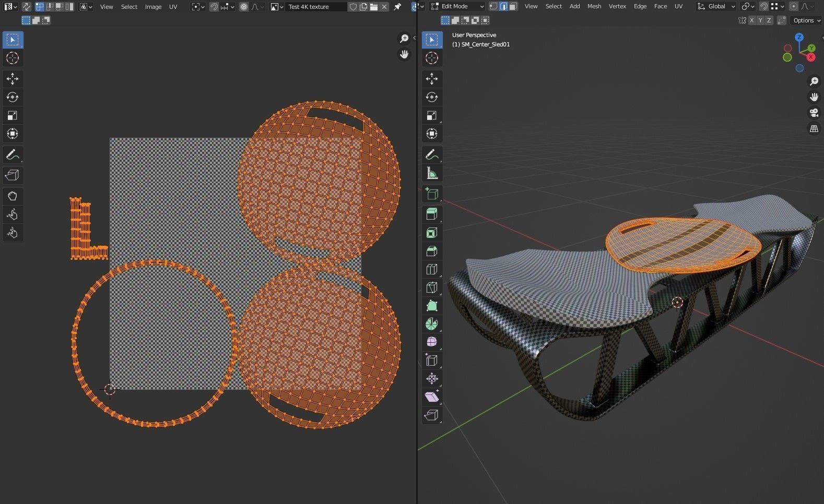Open the Edge menu
Screen dimensions: 824x504
(x=640, y=6)
